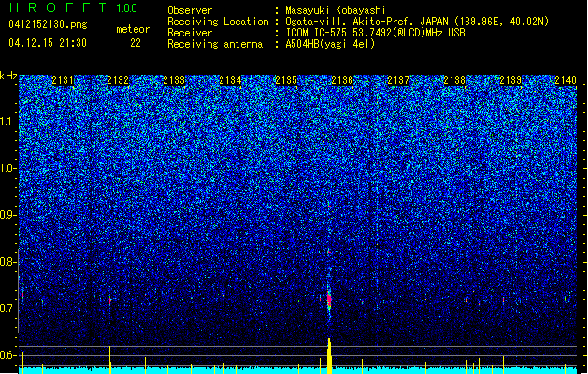The image size is (588, 374).
Task: Click the HROFFT 1.0.0 title text
Action: coord(73,7)
